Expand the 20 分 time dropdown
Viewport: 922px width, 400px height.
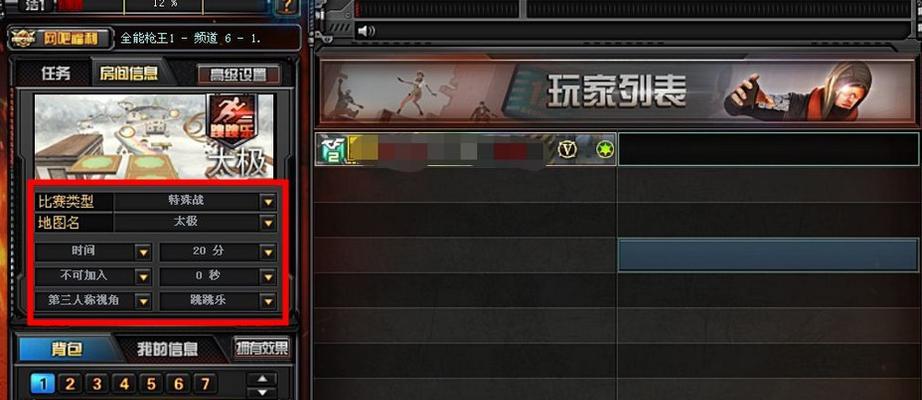click(x=268, y=252)
